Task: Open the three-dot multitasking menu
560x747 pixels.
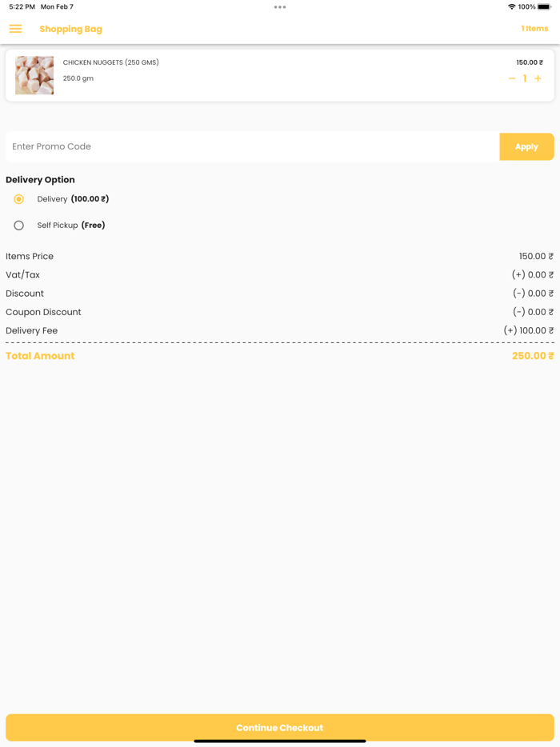Action: click(280, 7)
